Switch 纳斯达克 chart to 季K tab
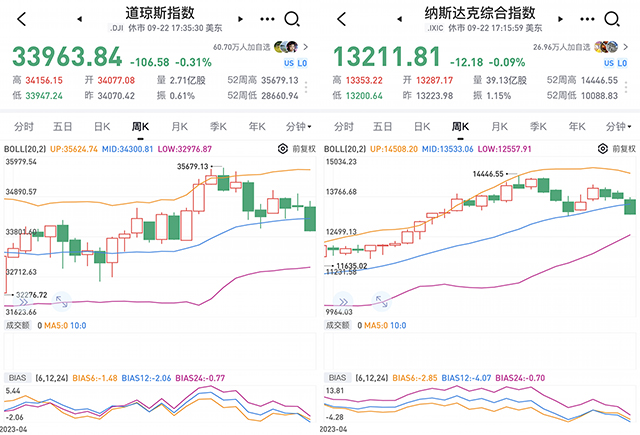The height and width of the screenshot is (435, 640). click(538, 127)
